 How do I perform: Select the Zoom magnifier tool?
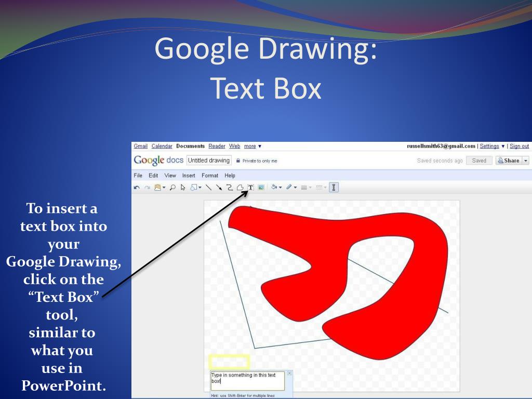point(172,187)
